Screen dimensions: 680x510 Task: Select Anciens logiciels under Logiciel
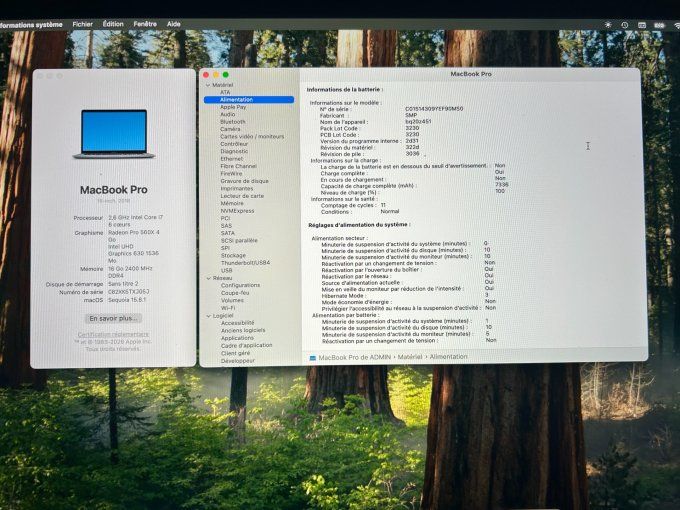[x=243, y=330]
